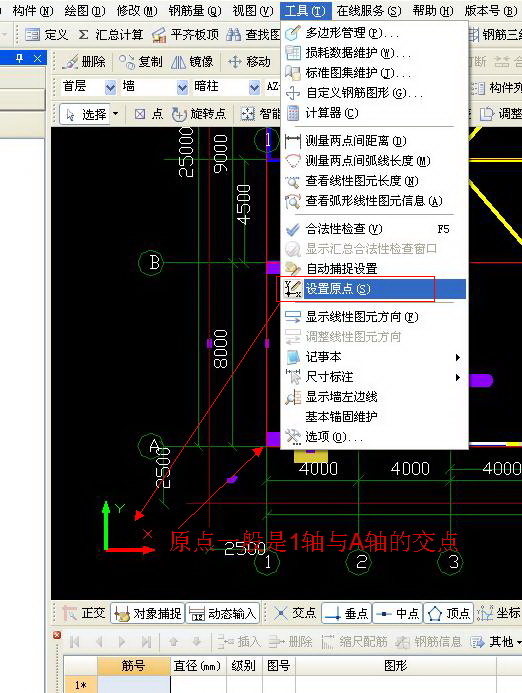The image size is (522, 693).
Task: Click 设置原点(S) menu item
Action: [373, 289]
